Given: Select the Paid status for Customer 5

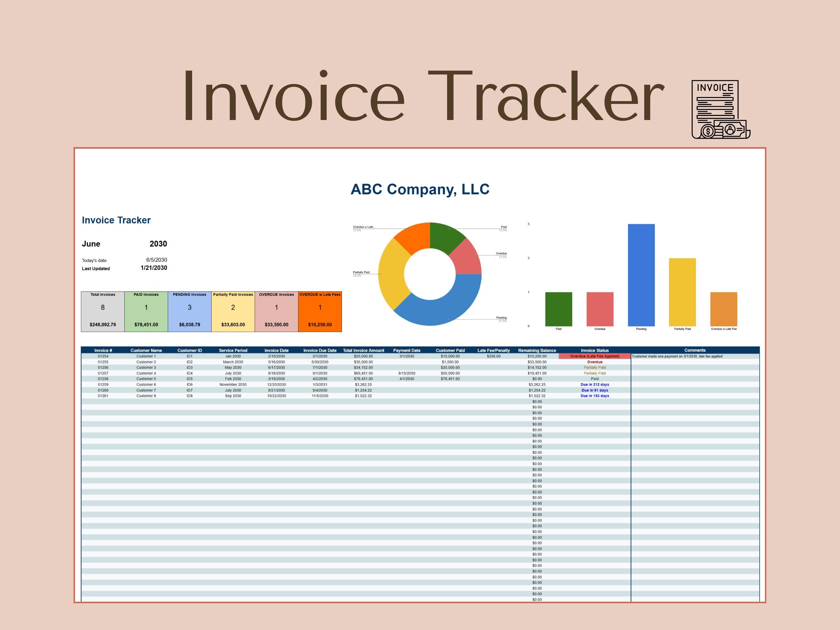Looking at the screenshot, I should (x=595, y=379).
